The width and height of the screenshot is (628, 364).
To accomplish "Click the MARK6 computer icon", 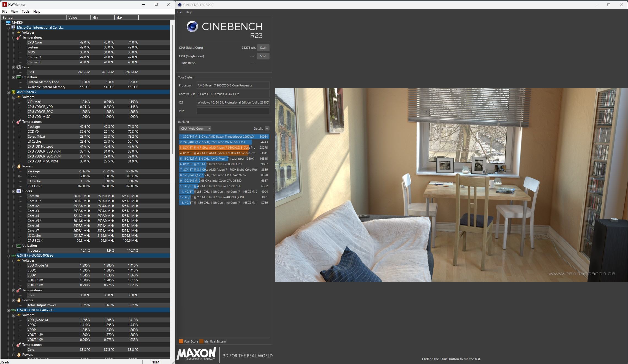I will tap(8, 23).
